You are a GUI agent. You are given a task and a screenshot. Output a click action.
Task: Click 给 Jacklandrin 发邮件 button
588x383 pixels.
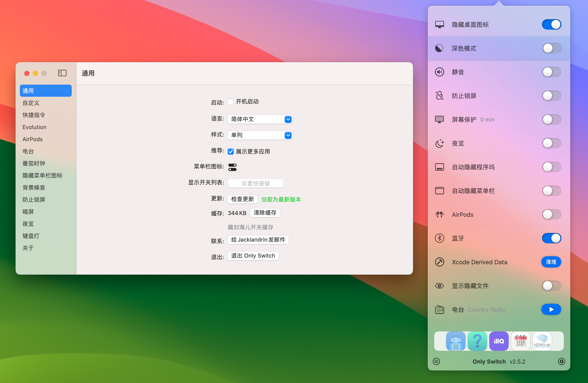tap(258, 239)
